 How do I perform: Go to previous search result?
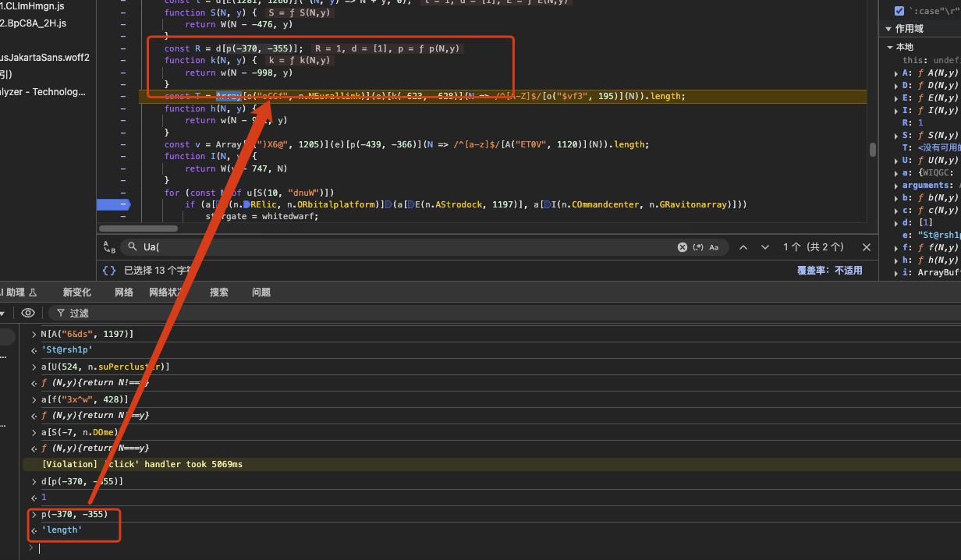(x=743, y=247)
